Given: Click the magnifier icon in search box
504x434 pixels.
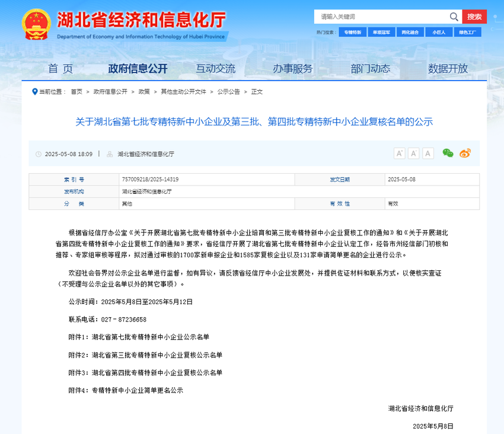Looking at the screenshot, I should [x=454, y=17].
